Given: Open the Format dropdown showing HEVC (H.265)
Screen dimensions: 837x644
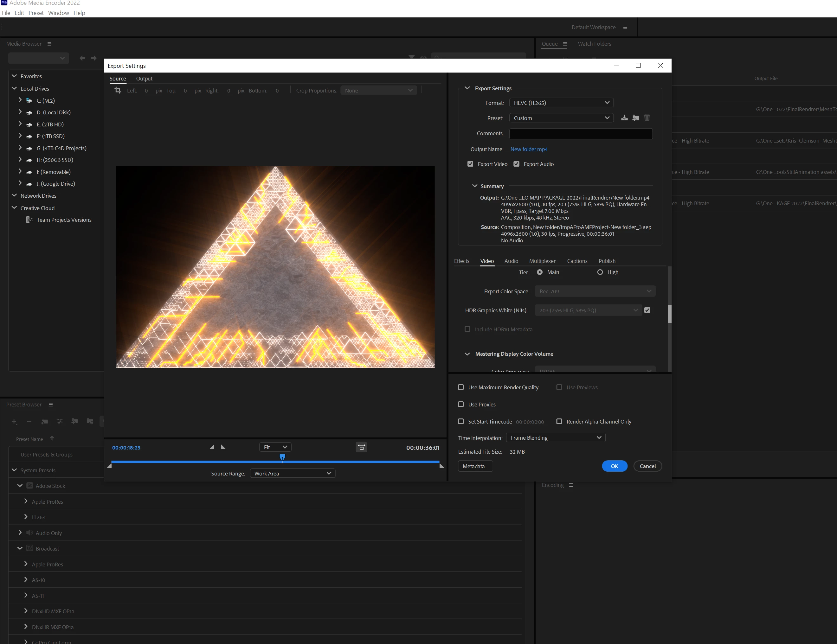Looking at the screenshot, I should (561, 103).
